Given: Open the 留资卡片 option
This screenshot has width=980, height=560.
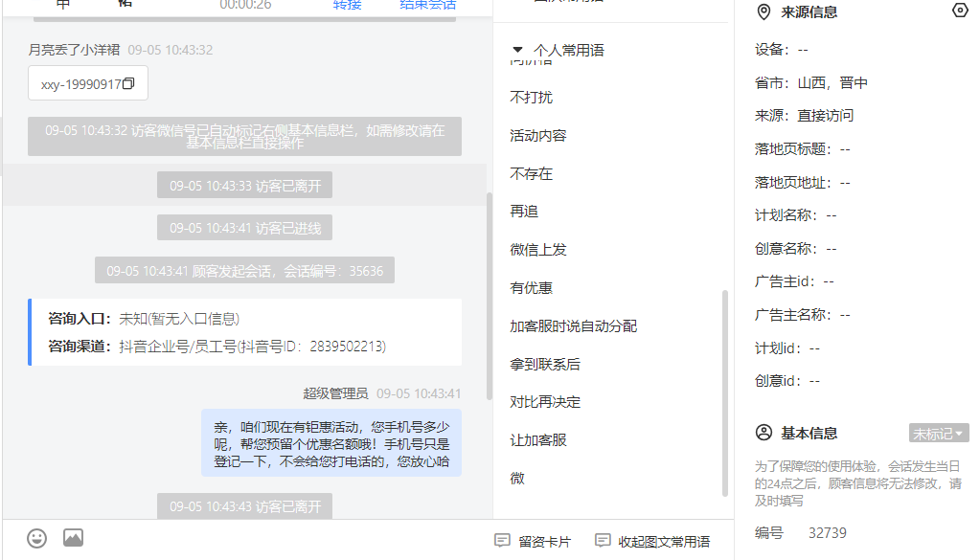Looking at the screenshot, I should coord(544,541).
